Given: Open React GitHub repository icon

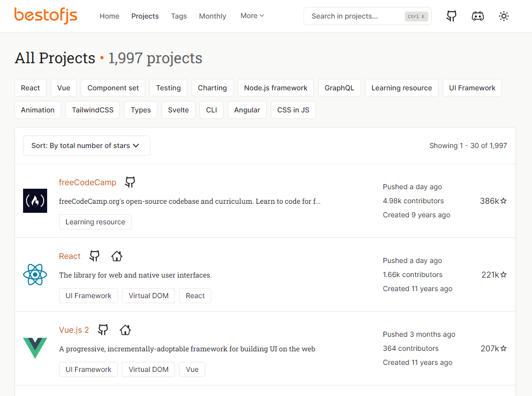Looking at the screenshot, I should point(94,256).
